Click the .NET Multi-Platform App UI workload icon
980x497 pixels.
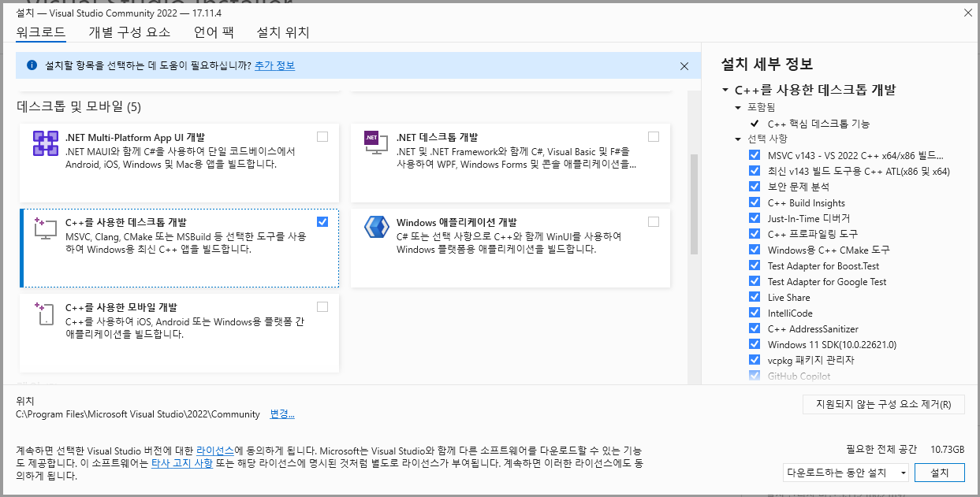tap(46, 143)
